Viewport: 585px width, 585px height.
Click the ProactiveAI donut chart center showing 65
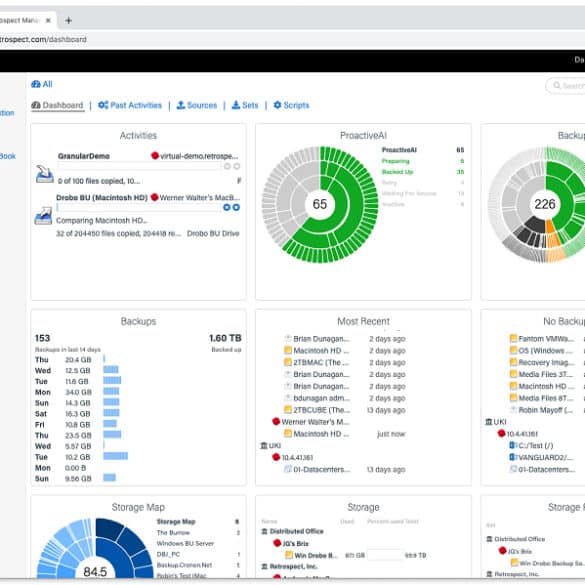(x=320, y=204)
